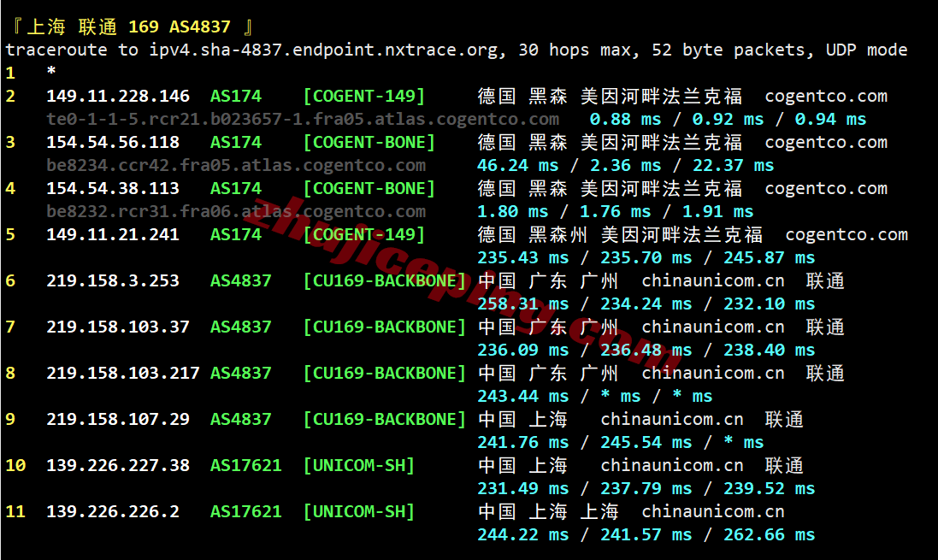Click latency value 244.22 ms

coord(522,534)
